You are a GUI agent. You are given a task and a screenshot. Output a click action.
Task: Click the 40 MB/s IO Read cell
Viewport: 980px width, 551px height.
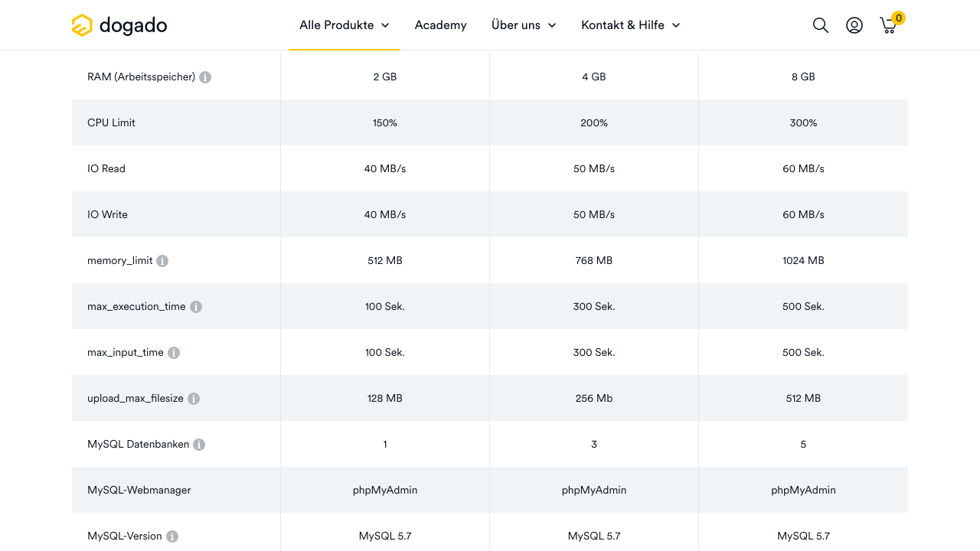[385, 168]
